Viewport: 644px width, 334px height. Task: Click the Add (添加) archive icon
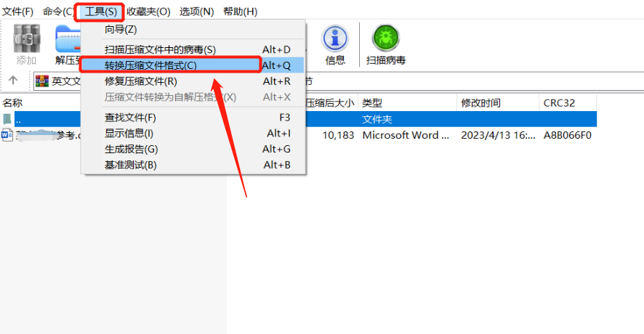click(x=27, y=38)
